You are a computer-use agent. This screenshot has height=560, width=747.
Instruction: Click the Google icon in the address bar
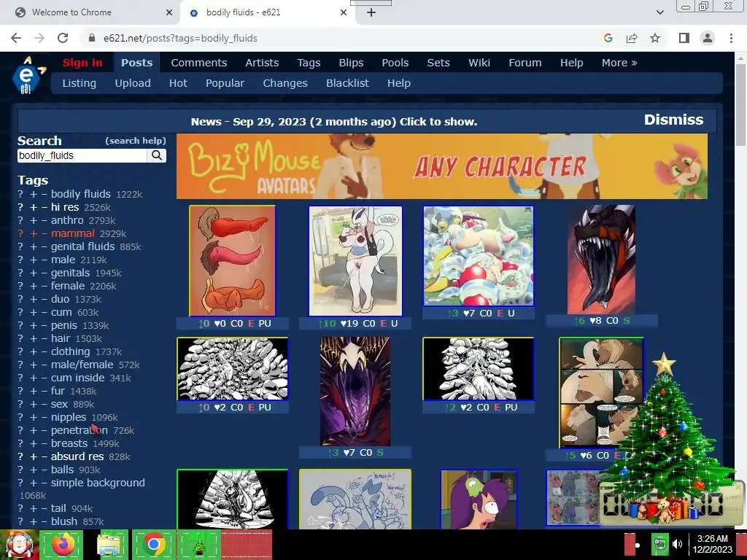click(608, 38)
